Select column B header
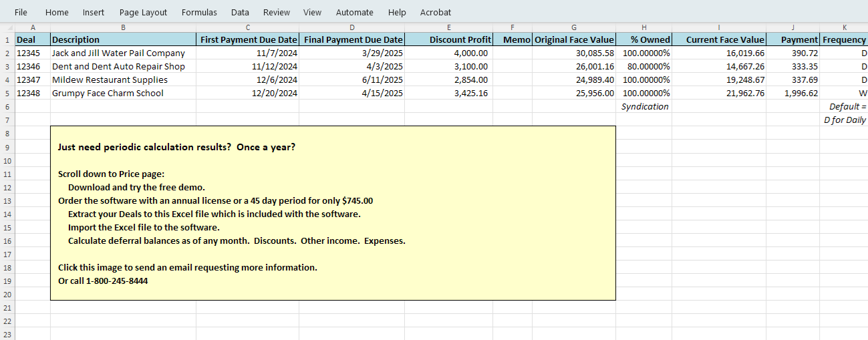Image resolution: width=868 pixels, height=340 pixels. (x=123, y=27)
